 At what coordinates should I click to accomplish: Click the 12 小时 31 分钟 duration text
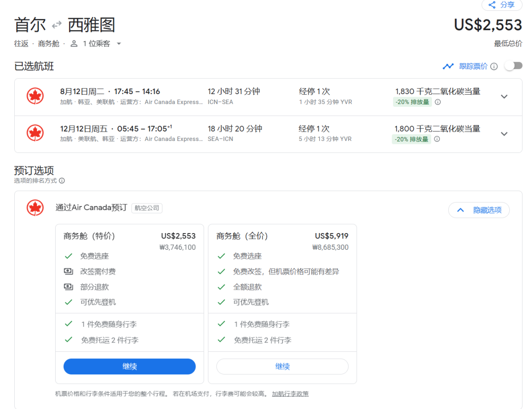[x=234, y=91]
